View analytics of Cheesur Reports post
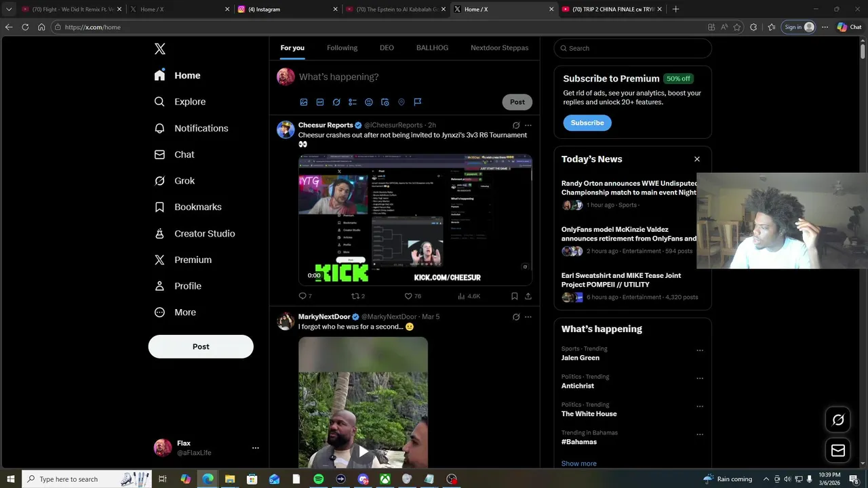 tap(469, 296)
